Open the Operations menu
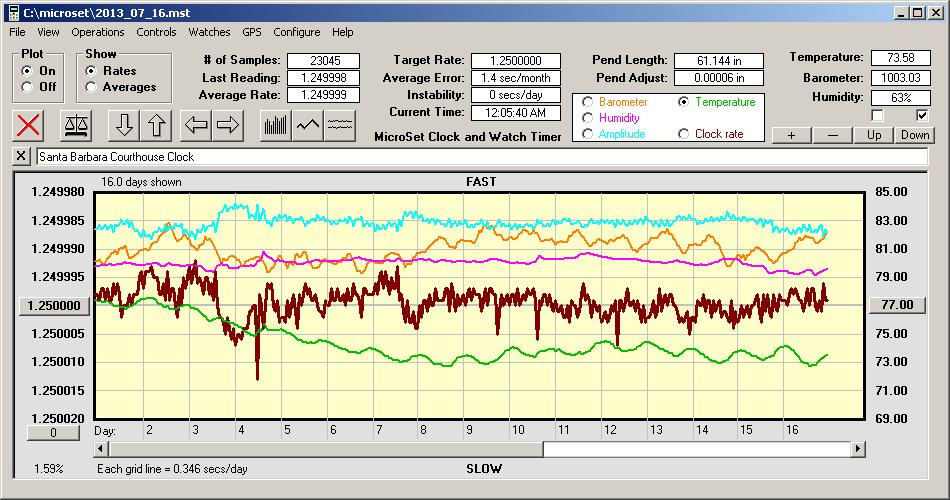950x500 pixels. [x=98, y=32]
